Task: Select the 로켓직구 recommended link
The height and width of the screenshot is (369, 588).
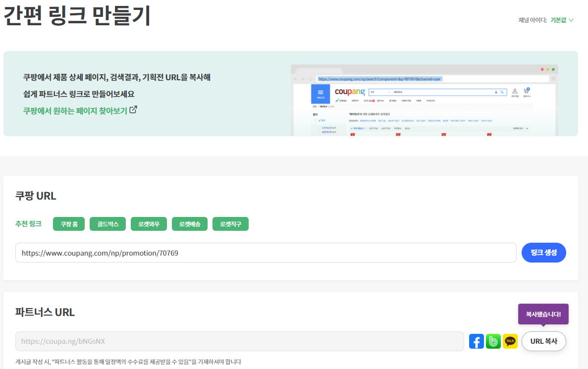Action: (x=231, y=224)
